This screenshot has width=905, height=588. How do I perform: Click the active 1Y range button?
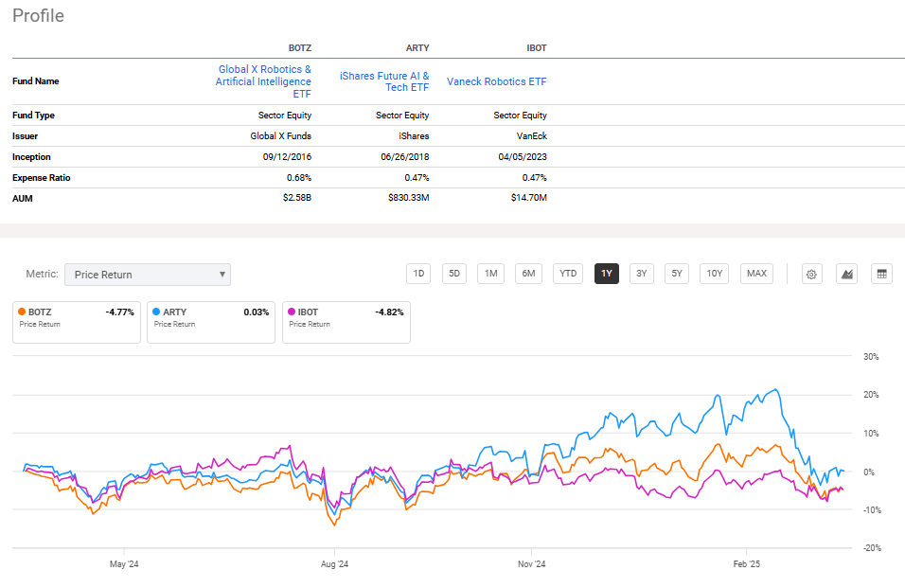click(x=606, y=274)
